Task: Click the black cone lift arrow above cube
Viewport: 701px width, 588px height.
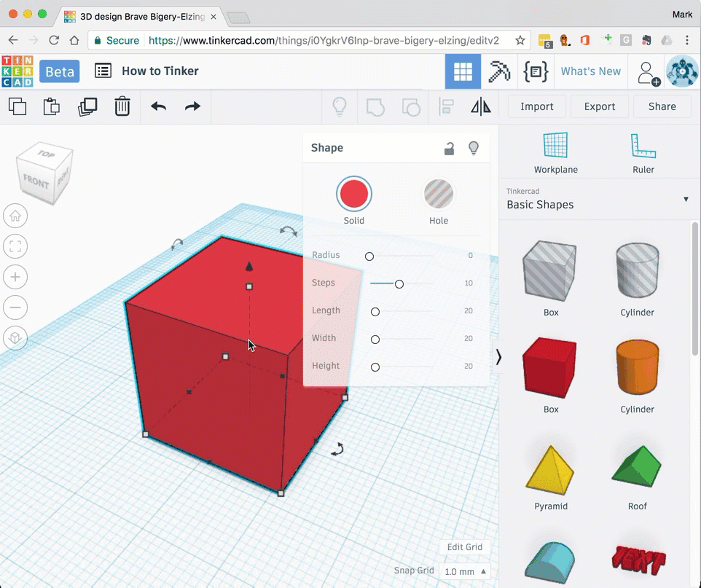Action: click(249, 267)
